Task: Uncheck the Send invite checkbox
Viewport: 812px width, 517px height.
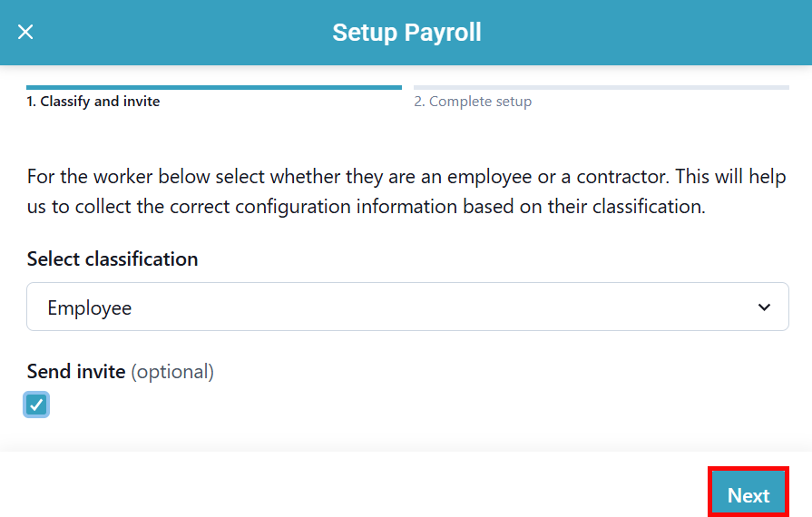Action: pyautogui.click(x=36, y=405)
